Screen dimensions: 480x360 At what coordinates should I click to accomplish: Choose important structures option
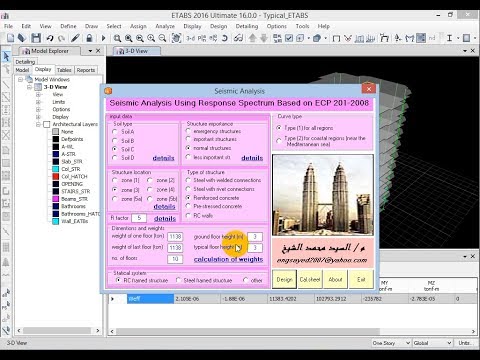[188, 139]
